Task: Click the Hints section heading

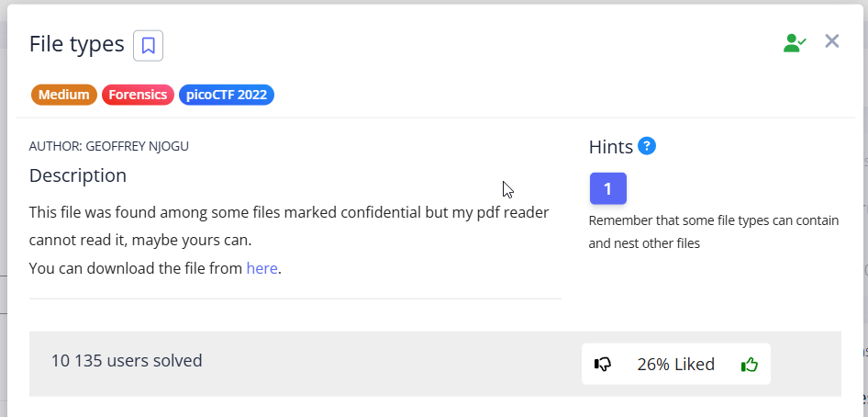Action: click(610, 147)
